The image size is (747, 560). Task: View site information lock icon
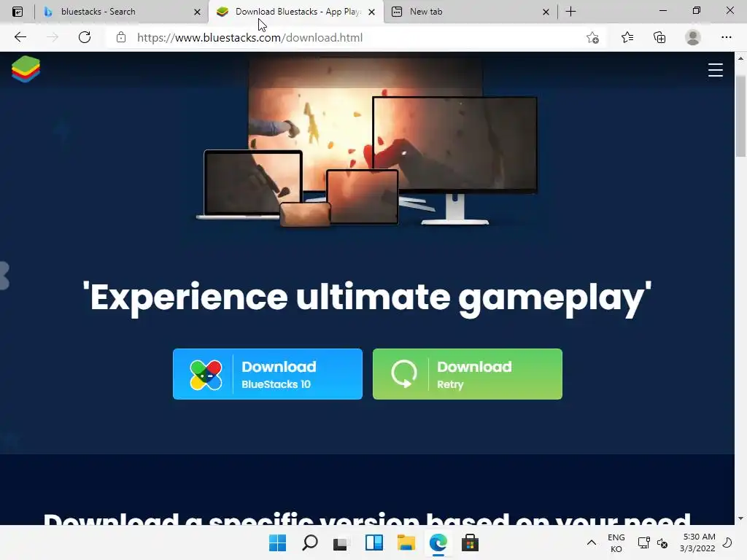[x=121, y=37]
